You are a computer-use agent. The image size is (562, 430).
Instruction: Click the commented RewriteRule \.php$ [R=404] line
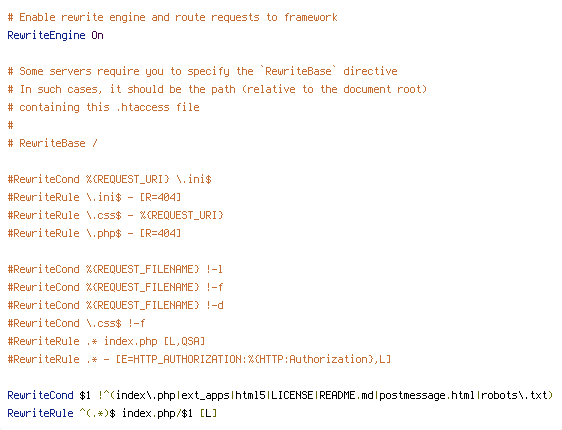pyautogui.click(x=94, y=233)
